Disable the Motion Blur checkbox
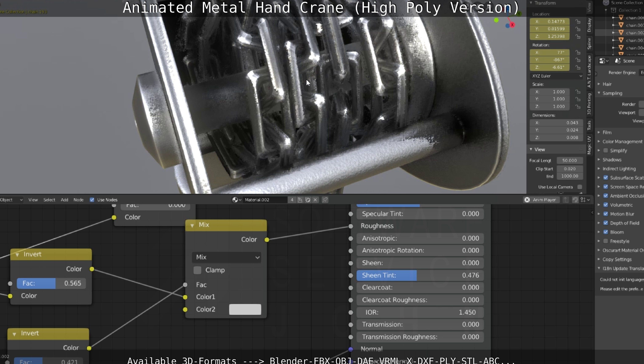 [x=605, y=214]
